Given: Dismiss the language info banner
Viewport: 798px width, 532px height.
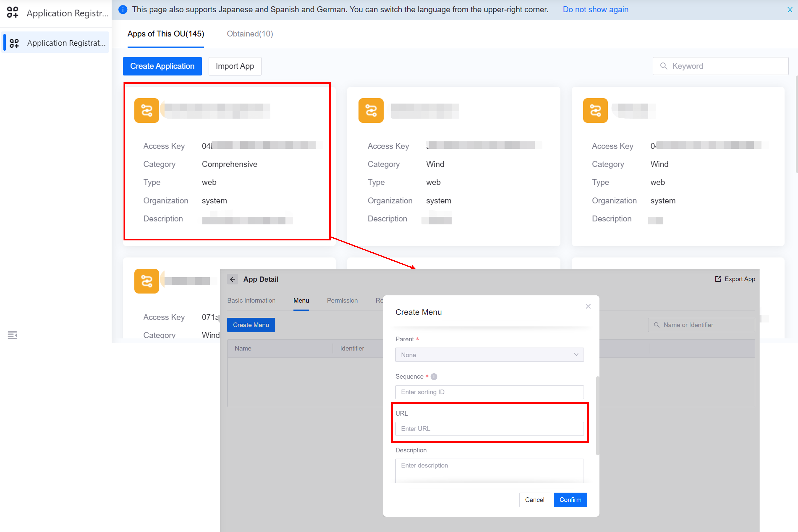Looking at the screenshot, I should [x=790, y=10].
